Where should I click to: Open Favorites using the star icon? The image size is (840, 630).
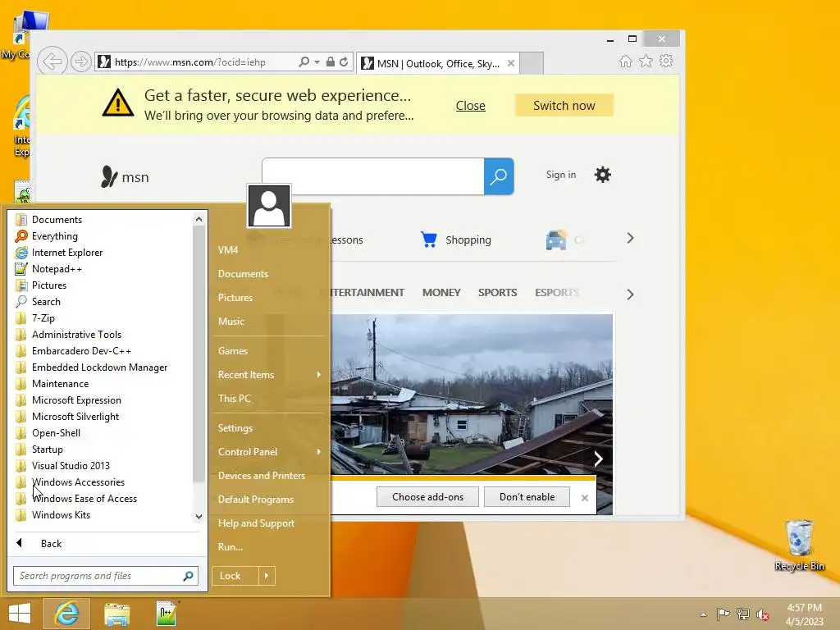[646, 61]
